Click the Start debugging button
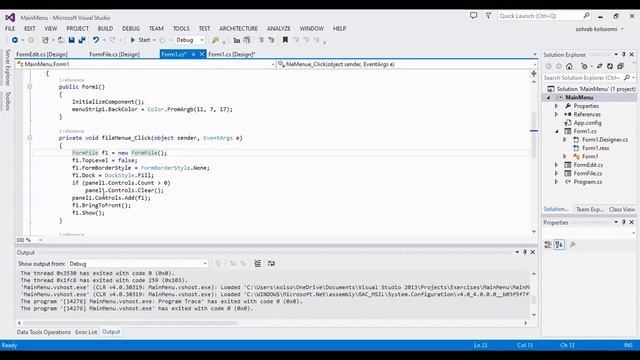The height and width of the screenshot is (360, 640). [x=140, y=40]
